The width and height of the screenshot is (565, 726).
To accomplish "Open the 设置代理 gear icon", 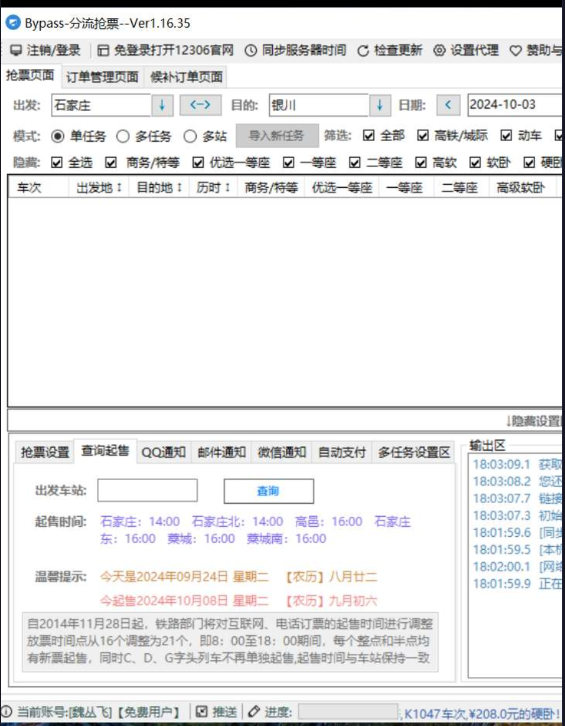I will coord(439,50).
